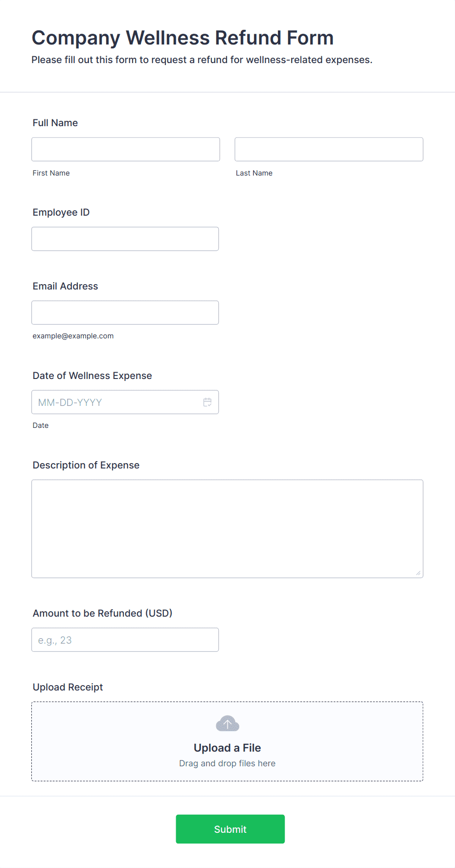The height and width of the screenshot is (868, 455).
Task: Click the Description of Expense label
Action: pos(86,465)
